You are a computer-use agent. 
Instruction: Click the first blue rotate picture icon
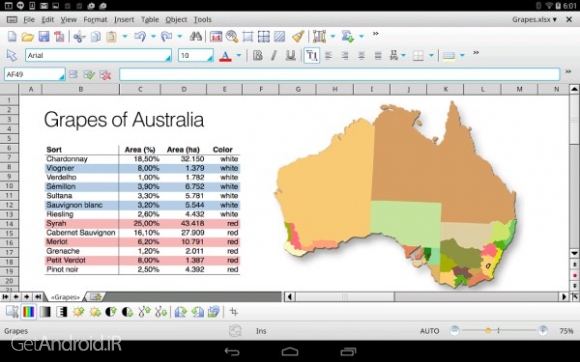click(x=181, y=312)
